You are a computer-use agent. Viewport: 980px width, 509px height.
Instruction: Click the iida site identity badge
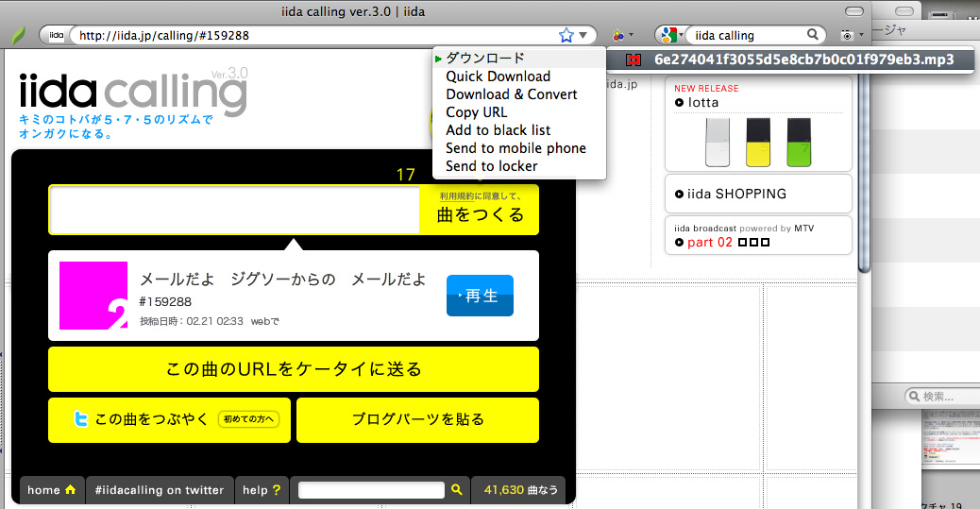click(57, 36)
